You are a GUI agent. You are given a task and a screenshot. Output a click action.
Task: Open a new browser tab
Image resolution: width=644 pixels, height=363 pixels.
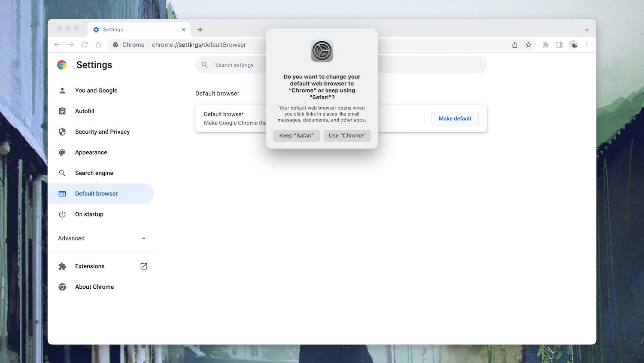200,29
